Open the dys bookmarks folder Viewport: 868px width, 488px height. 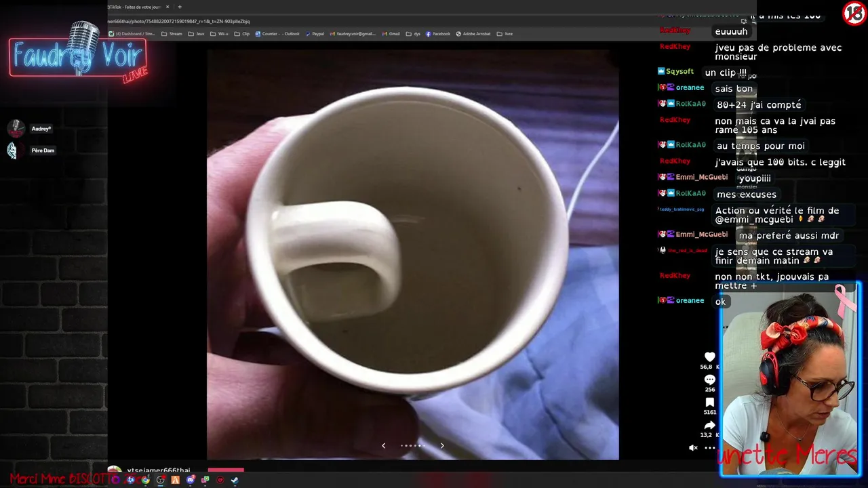click(x=414, y=34)
